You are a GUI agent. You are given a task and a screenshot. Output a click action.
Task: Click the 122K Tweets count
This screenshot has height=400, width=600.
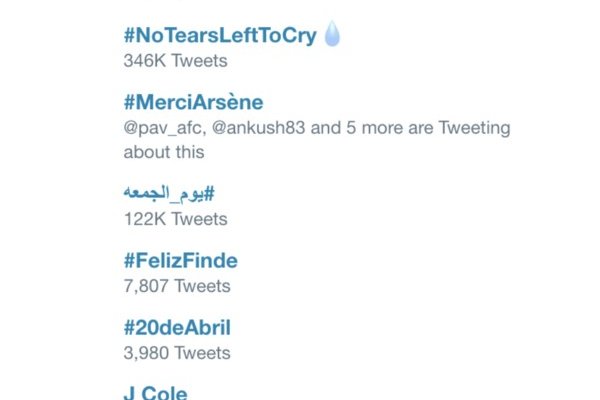pos(175,219)
